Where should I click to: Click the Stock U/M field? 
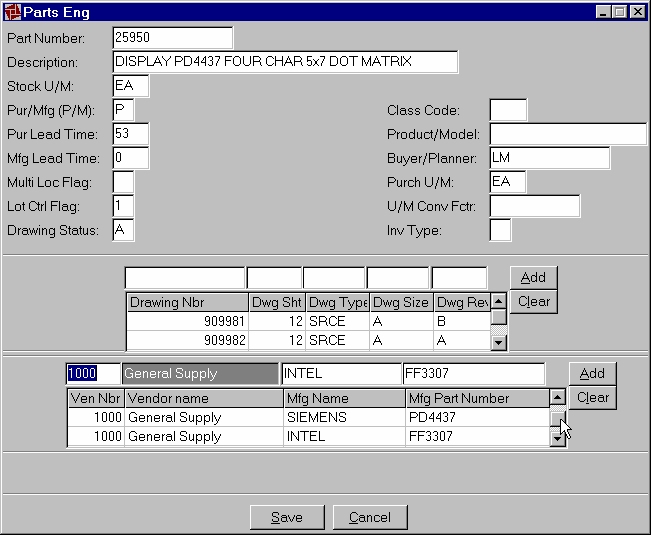[x=130, y=86]
